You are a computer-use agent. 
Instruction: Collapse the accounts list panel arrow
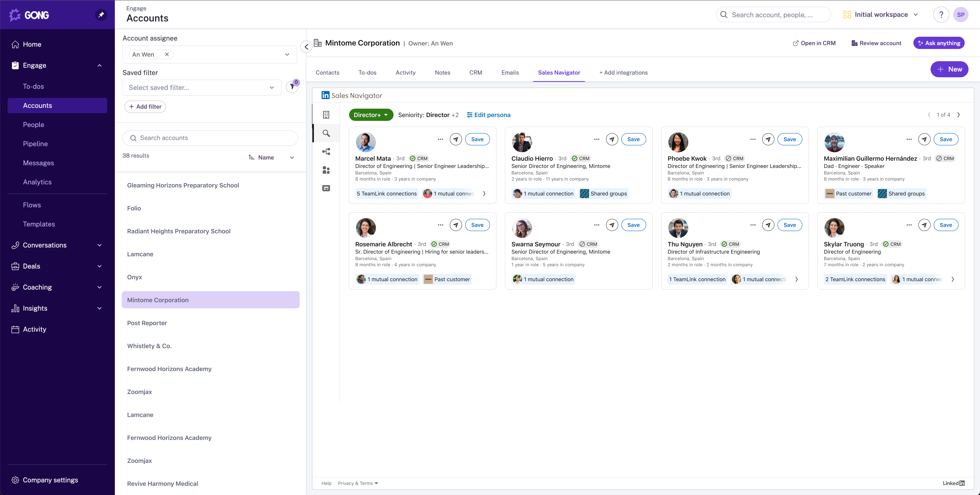click(306, 47)
